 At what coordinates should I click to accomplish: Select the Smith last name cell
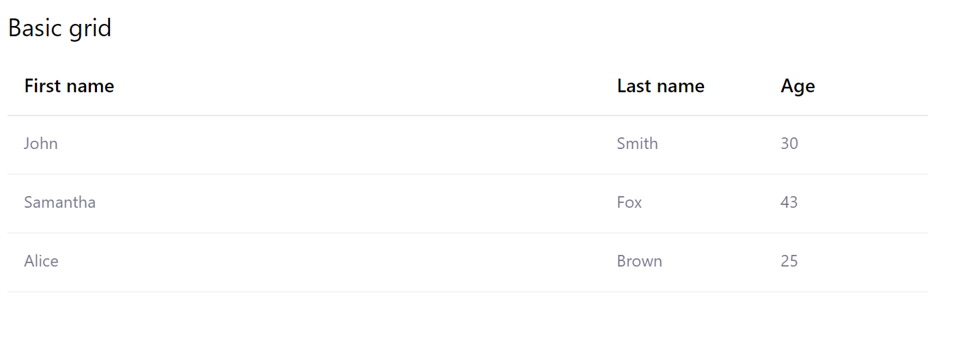click(637, 144)
